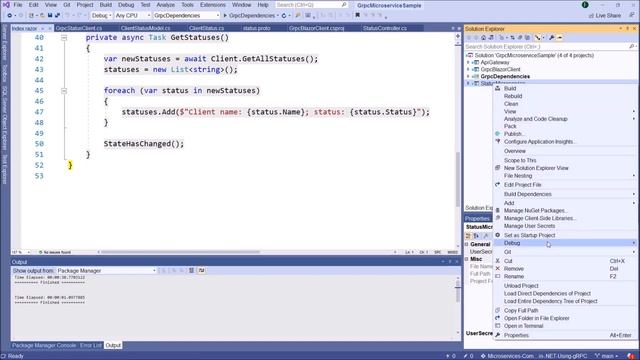Screen dimensions: 640x360
Task: Switch to the Error List tab
Action: (90, 345)
